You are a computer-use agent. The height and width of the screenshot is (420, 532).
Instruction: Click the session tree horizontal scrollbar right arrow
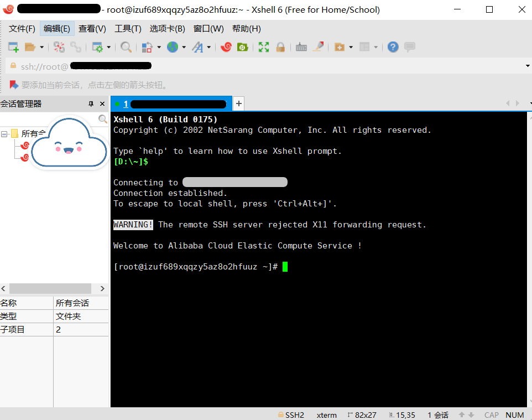pos(102,289)
